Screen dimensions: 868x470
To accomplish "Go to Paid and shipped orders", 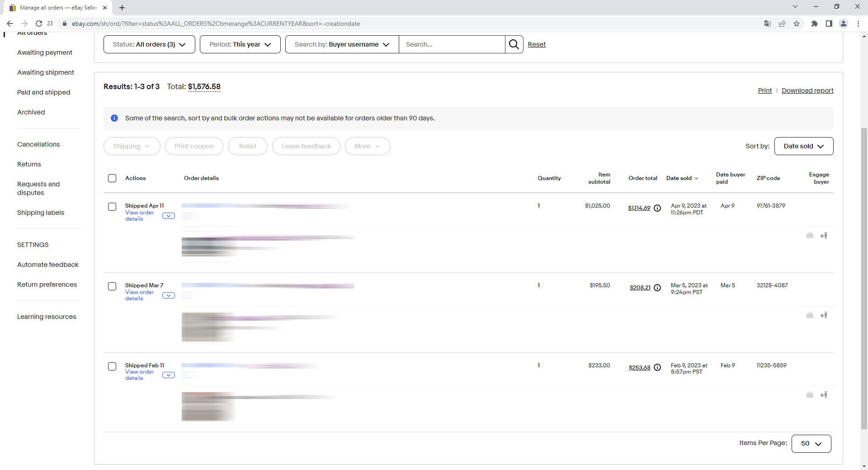I will 44,92.
